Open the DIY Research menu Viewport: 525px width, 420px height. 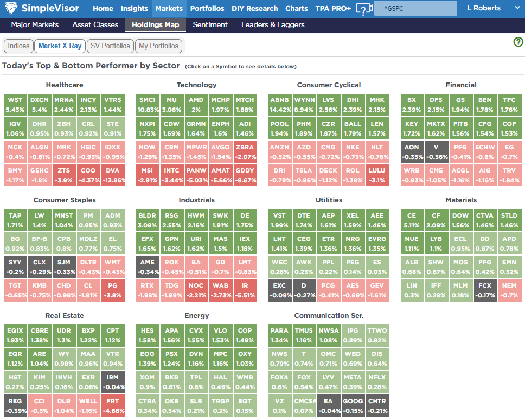pos(254,8)
